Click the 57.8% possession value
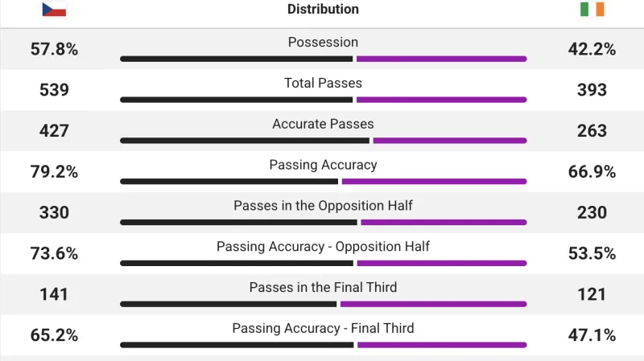 (54, 50)
